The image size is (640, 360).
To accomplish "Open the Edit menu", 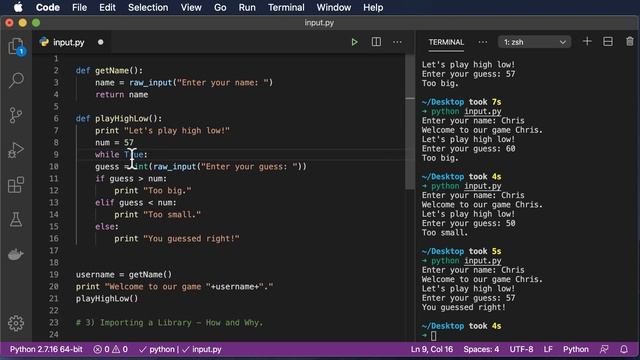I will tap(107, 7).
